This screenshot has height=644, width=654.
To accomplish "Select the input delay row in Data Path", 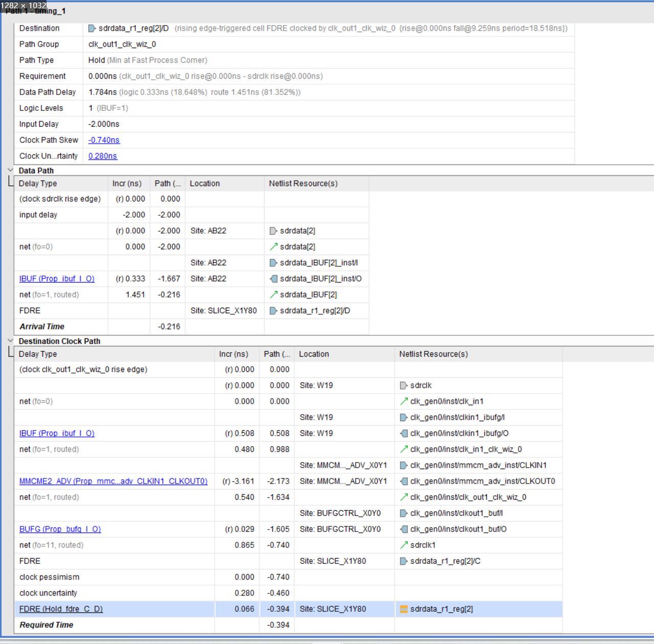I will click(192, 215).
